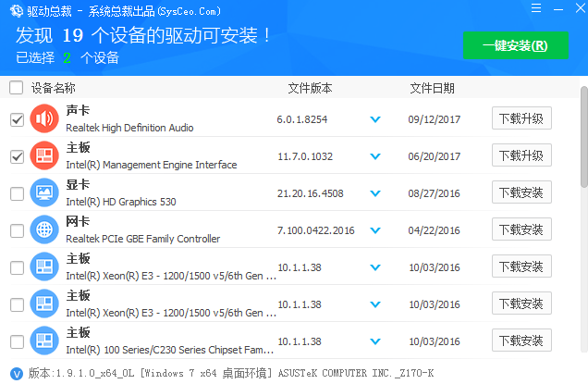Toggle the select-all checkbox beside 设备名称
Image resolution: width=588 pixels, height=384 pixels.
(17, 88)
